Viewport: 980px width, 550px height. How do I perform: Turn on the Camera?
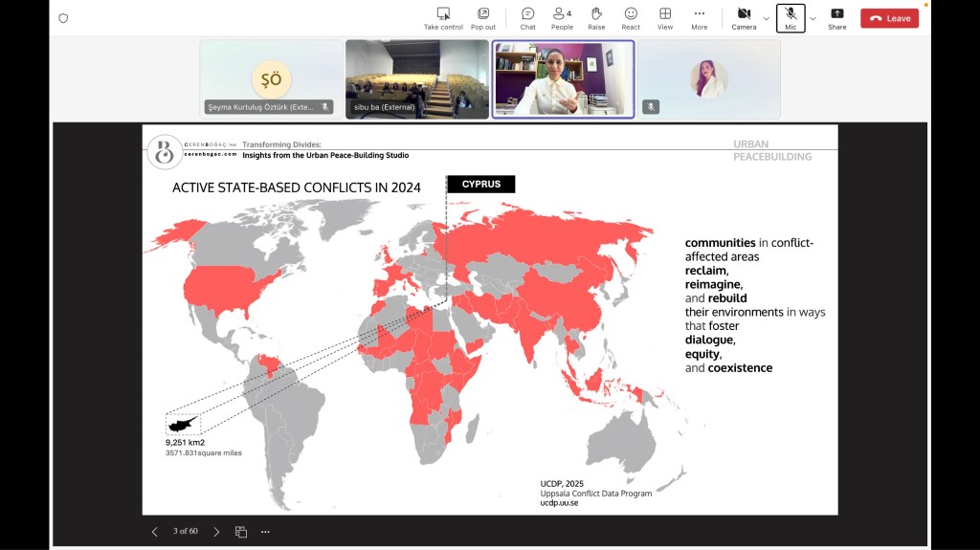coord(744,18)
